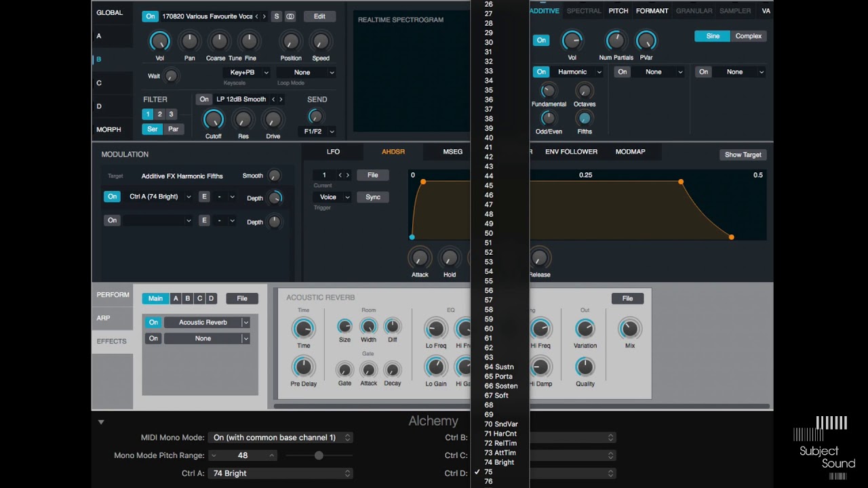Open the MIDI Mono Mode dropdown
This screenshot has width=868, height=488.
(x=280, y=438)
